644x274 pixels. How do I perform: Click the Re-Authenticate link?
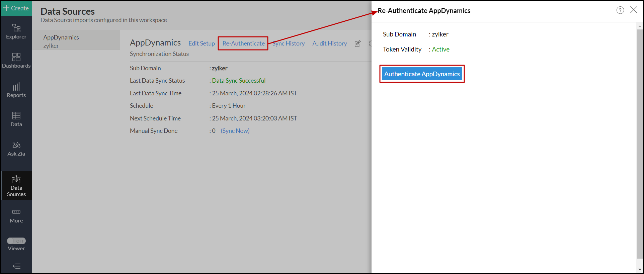[x=243, y=43]
